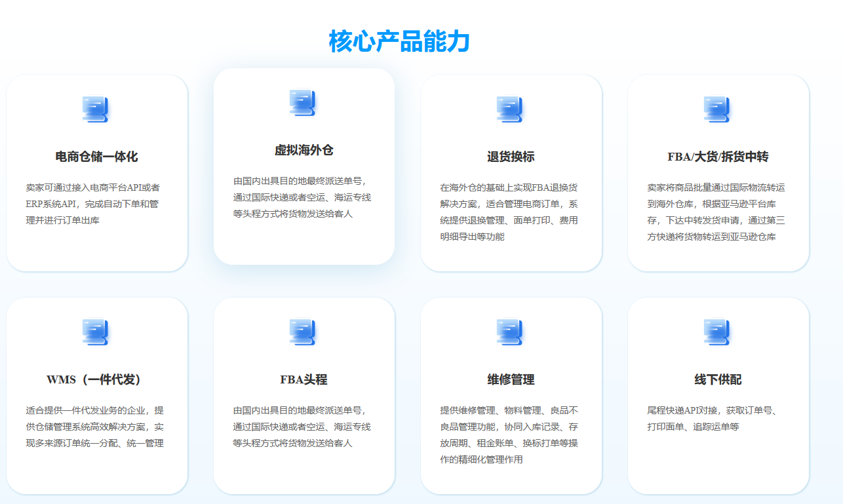Click the 核心产品能力 page heading
This screenshot has width=843, height=504.
pos(399,41)
